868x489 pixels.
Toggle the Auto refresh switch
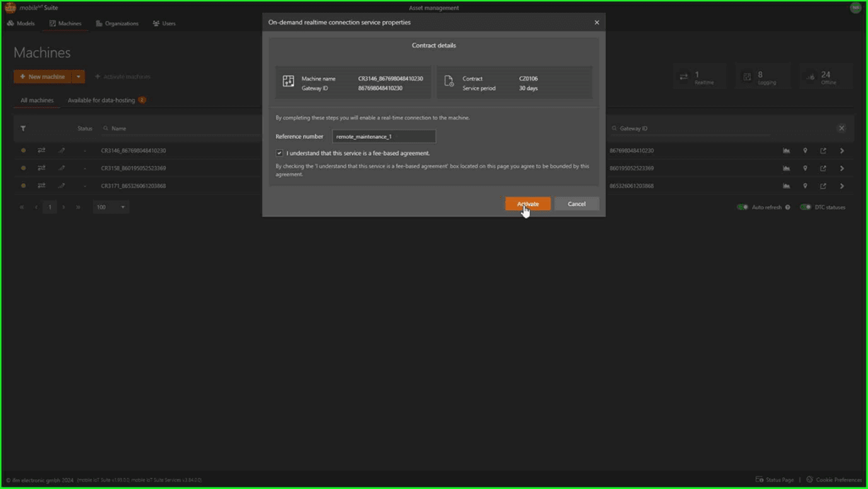pyautogui.click(x=743, y=207)
